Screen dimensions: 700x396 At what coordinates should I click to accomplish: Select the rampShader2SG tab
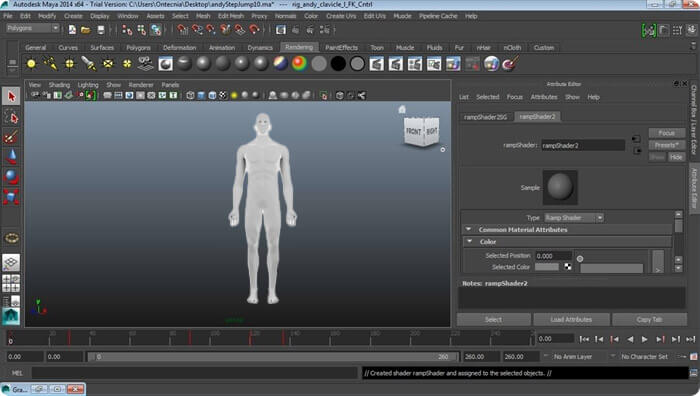click(485, 117)
